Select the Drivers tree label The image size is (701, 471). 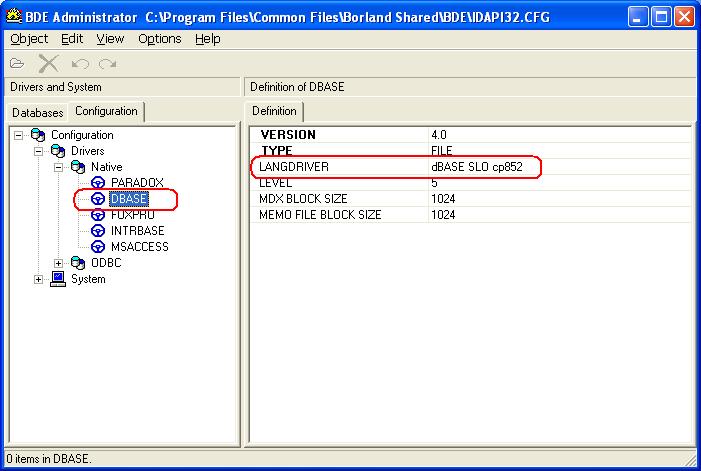click(87, 151)
